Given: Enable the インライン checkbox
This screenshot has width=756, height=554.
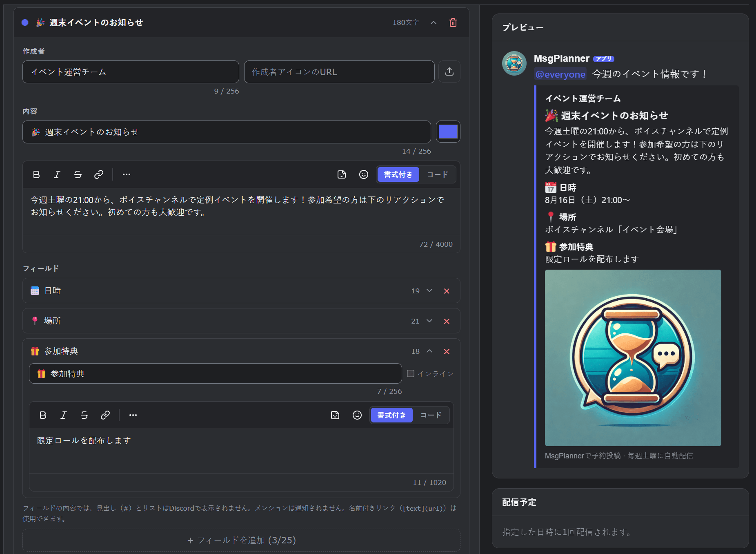Looking at the screenshot, I should click(x=411, y=373).
